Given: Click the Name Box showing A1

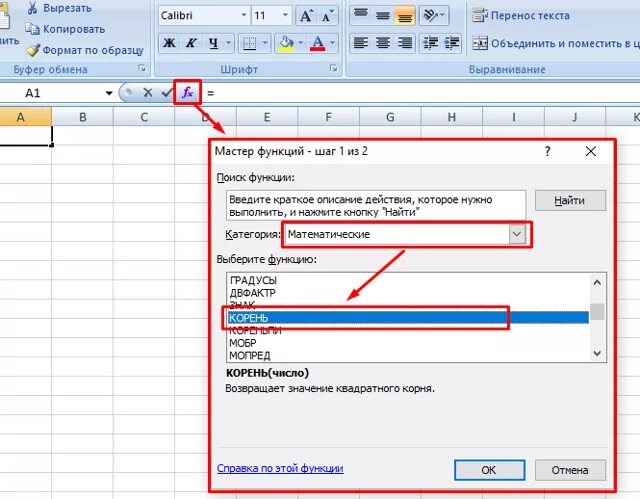Looking at the screenshot, I should pos(51,93).
